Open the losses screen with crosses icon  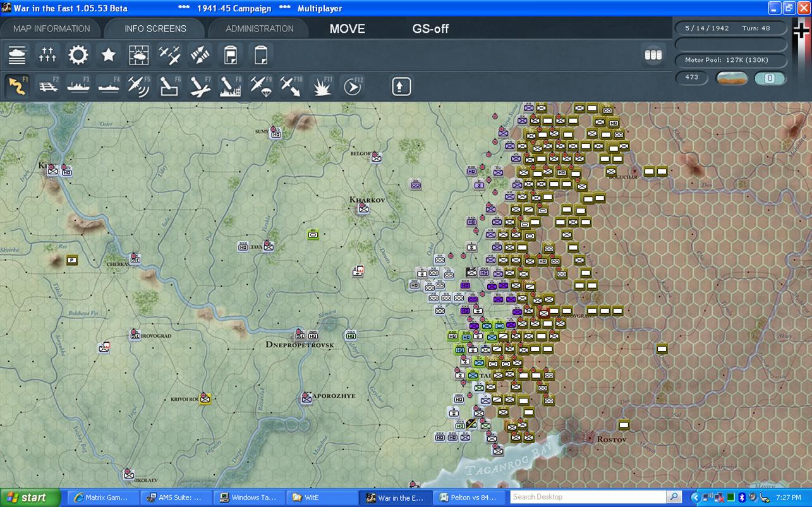point(47,55)
